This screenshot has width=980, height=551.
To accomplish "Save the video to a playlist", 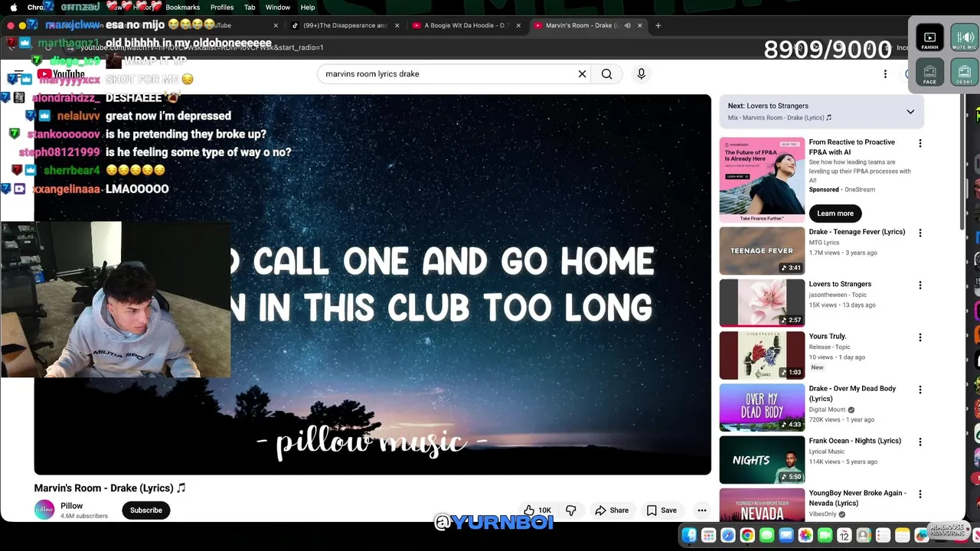I will click(661, 510).
